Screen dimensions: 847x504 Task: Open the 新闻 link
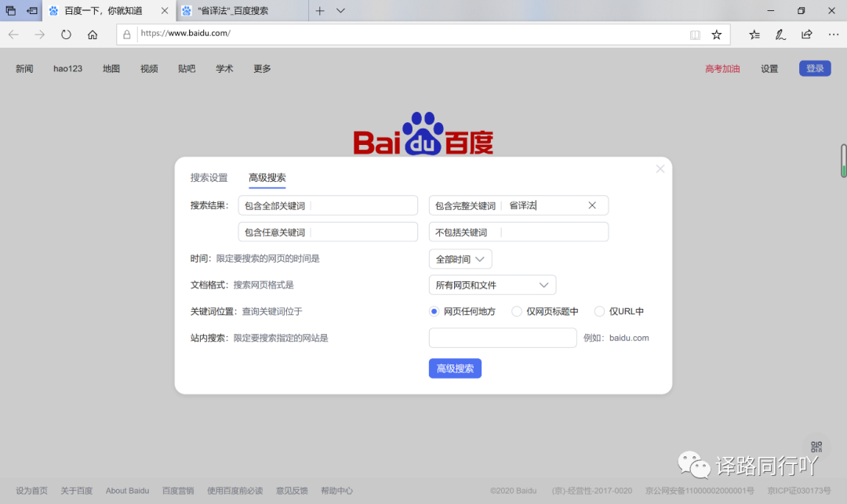pos(24,68)
